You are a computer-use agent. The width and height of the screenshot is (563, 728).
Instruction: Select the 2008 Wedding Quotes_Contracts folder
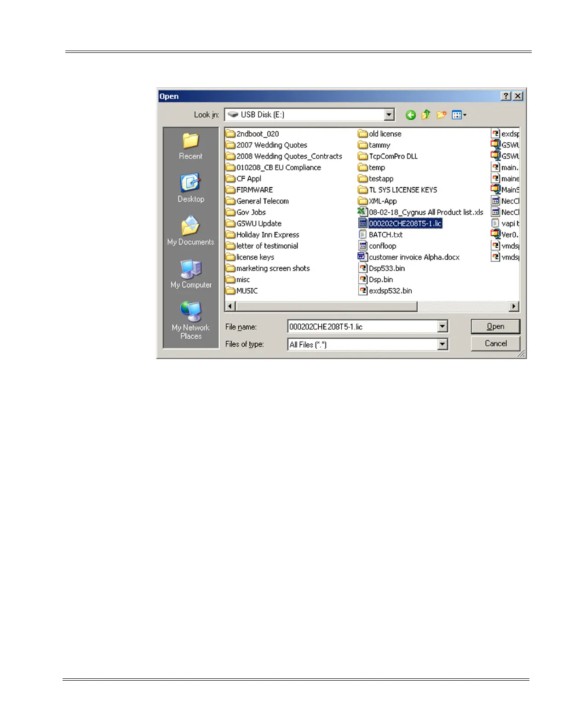[284, 156]
